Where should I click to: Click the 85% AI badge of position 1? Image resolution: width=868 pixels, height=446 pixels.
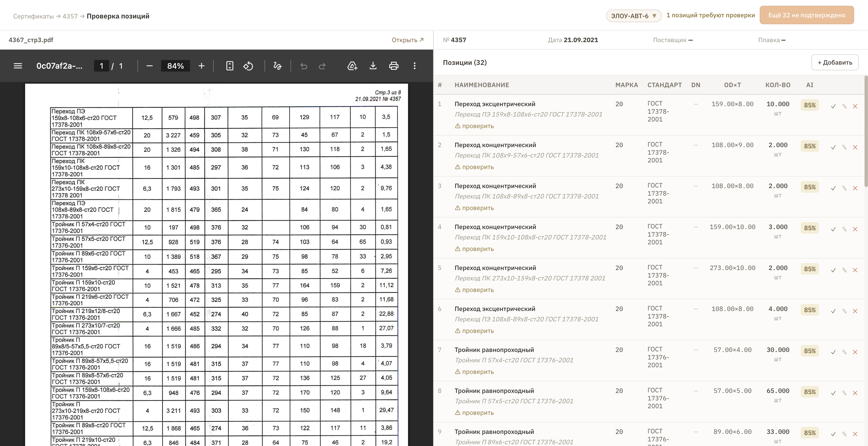pos(810,105)
